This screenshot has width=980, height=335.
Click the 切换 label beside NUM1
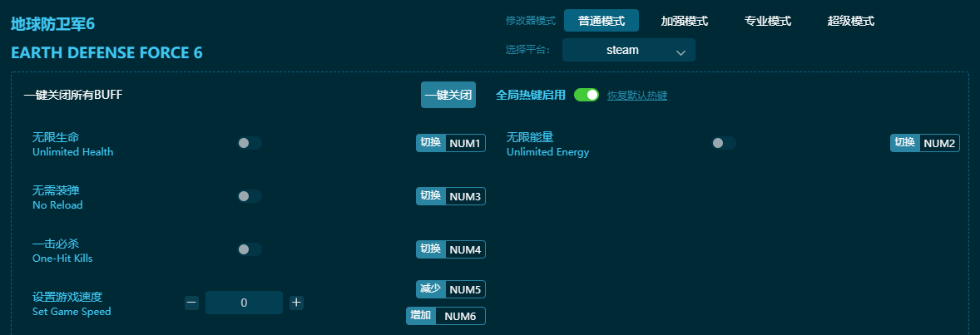(x=431, y=143)
